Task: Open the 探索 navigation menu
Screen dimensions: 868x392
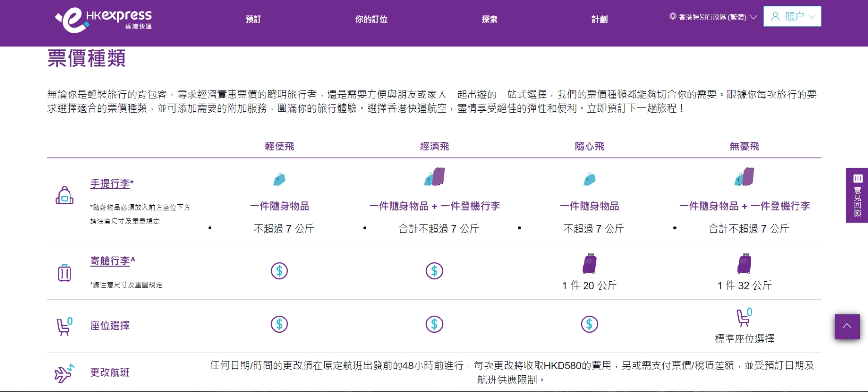Action: pyautogui.click(x=489, y=19)
